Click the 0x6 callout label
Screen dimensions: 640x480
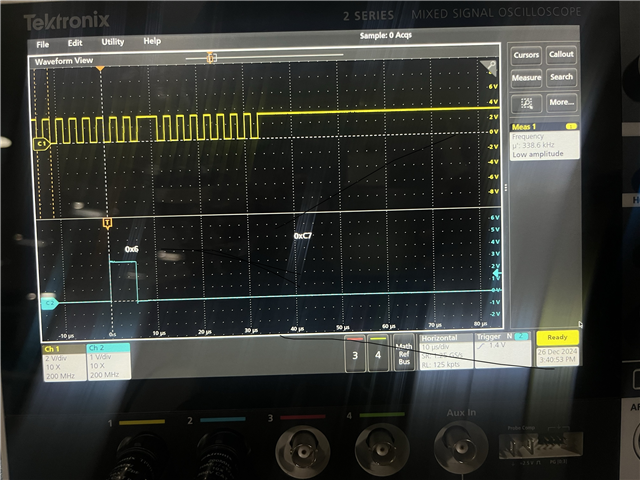131,249
